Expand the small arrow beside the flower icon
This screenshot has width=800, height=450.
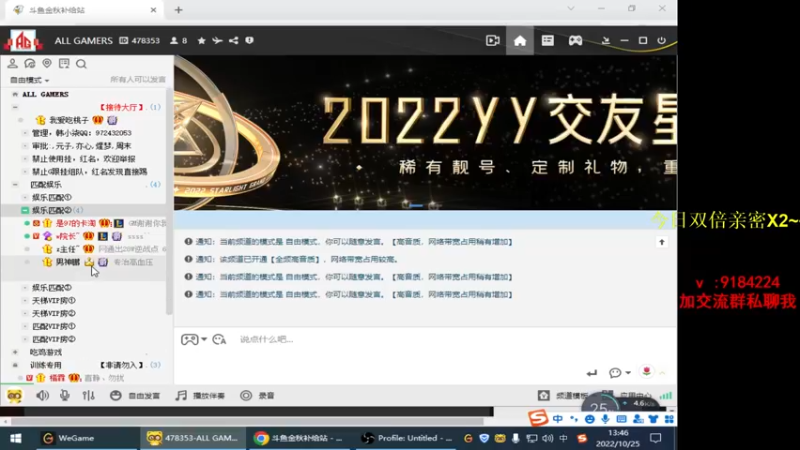pyautogui.click(x=662, y=373)
